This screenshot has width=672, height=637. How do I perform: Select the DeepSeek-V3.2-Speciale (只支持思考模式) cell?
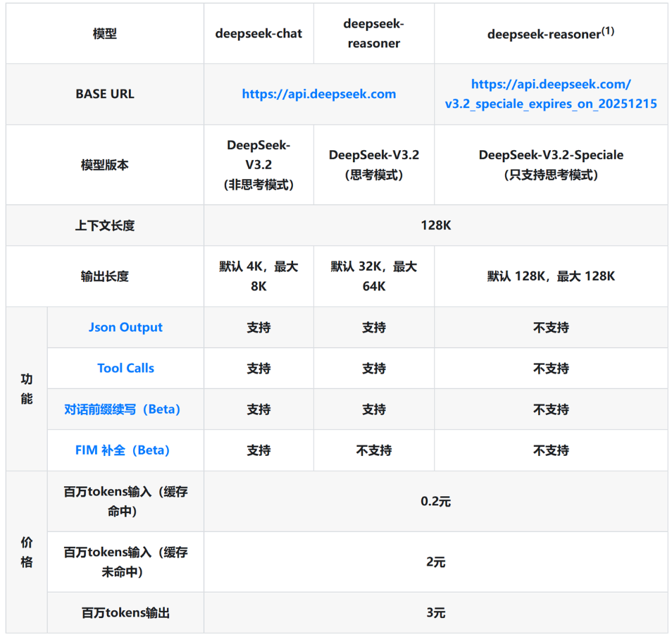click(551, 165)
